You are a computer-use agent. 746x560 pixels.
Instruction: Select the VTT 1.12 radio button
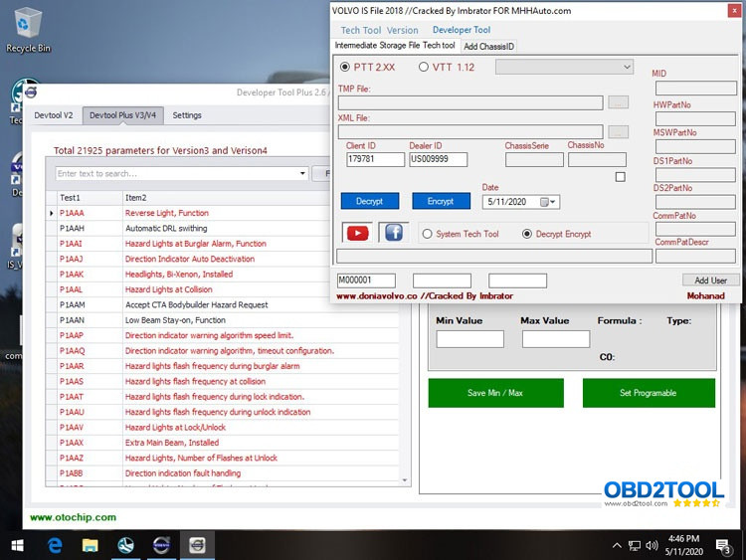pos(424,67)
